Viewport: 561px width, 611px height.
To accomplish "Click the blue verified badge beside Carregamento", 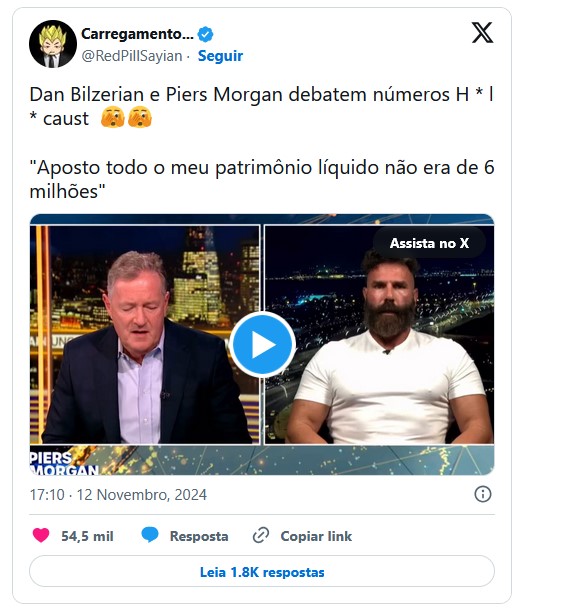I will (x=205, y=34).
